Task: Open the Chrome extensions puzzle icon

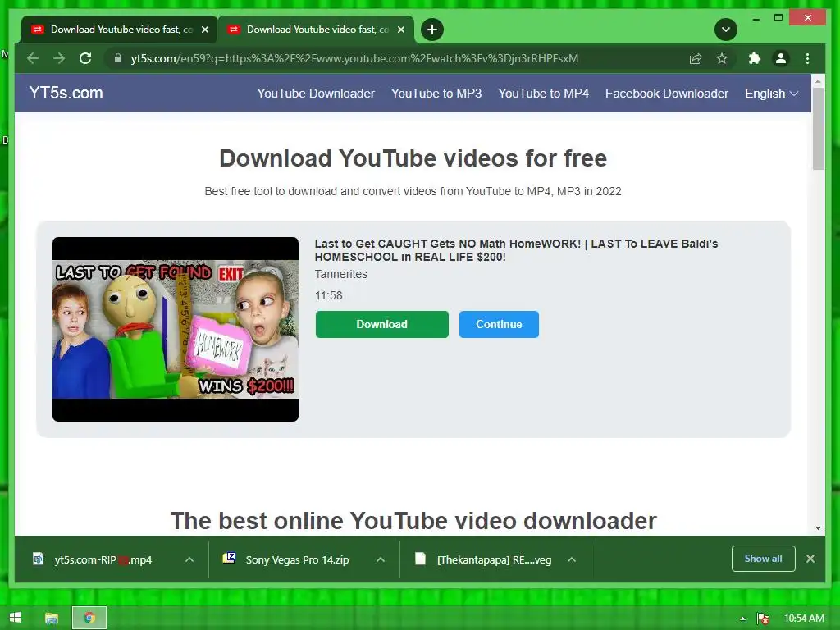Action: [x=755, y=58]
